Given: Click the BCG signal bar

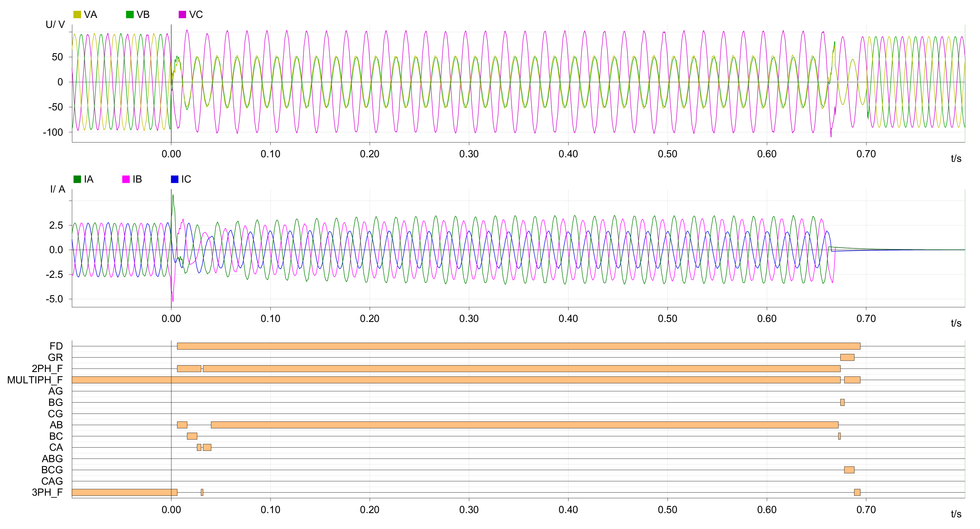Looking at the screenshot, I should click(849, 470).
